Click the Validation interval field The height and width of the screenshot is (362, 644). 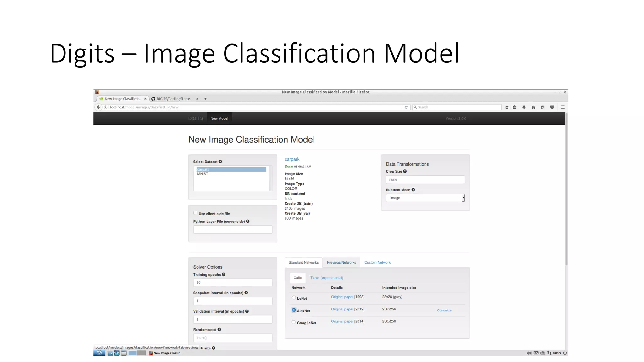[233, 319]
